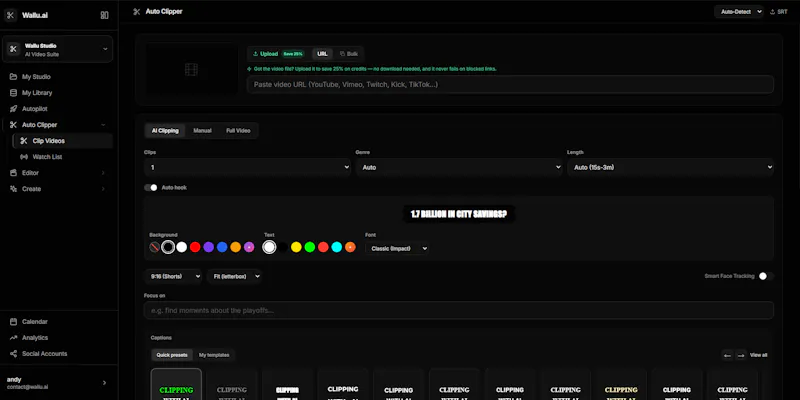Select the yellow CLIPPING caption preset thumbnail
Screen dimensions: 800x400
621,384
